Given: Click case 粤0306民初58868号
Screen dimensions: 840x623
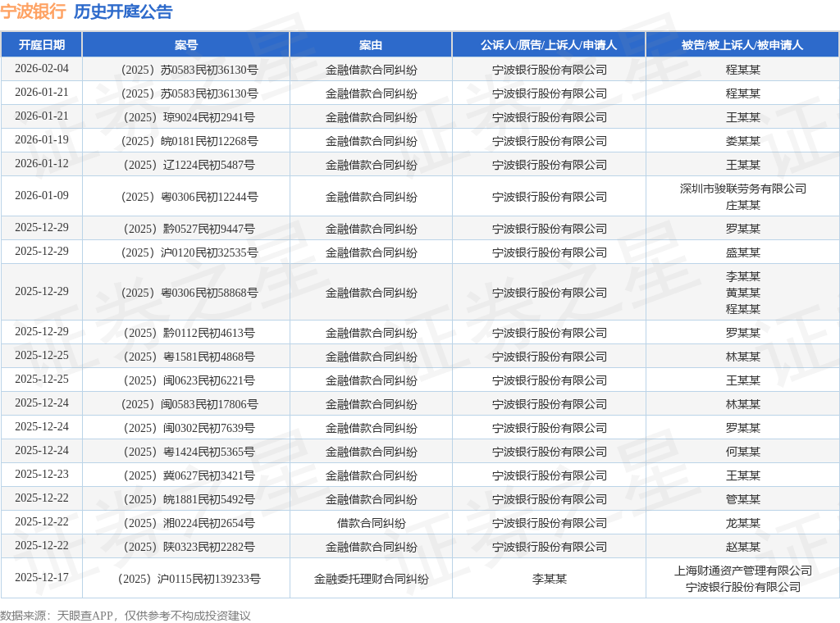Looking at the screenshot, I should (189, 293).
